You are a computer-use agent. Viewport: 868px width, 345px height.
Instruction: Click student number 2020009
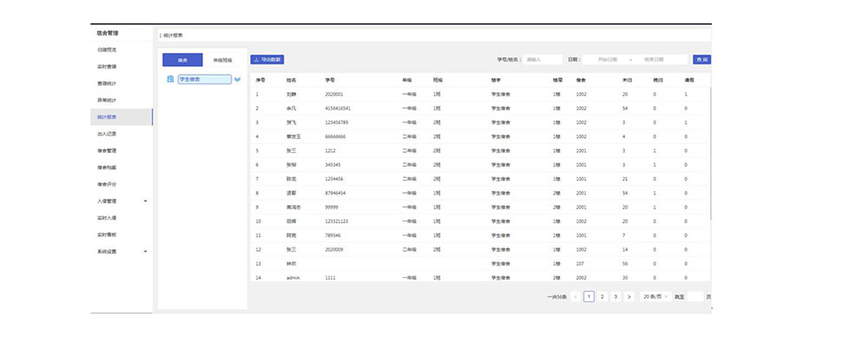(x=334, y=249)
